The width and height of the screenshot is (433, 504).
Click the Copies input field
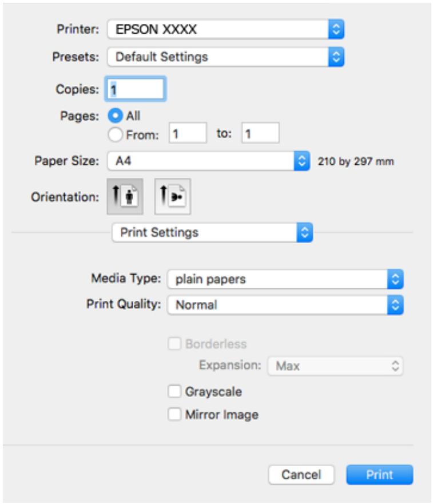point(136,89)
